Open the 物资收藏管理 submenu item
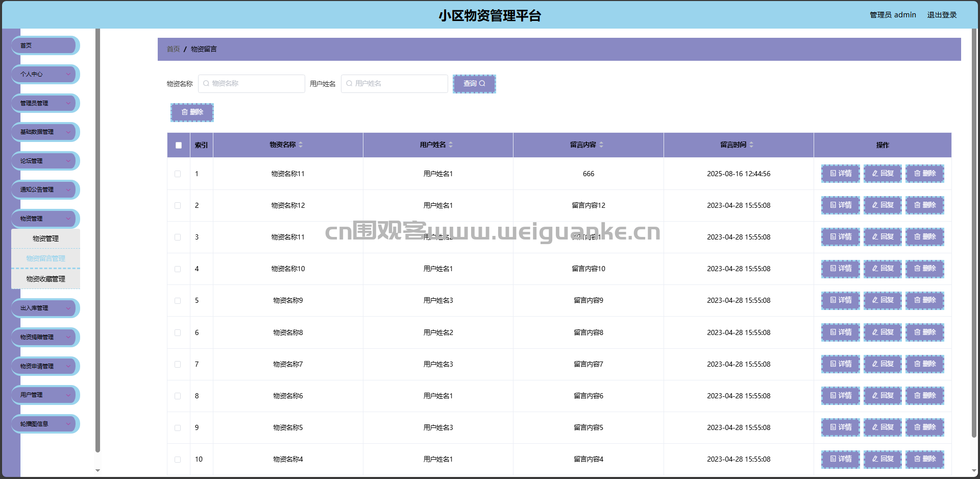Screen dimensions: 980x479 [45, 279]
